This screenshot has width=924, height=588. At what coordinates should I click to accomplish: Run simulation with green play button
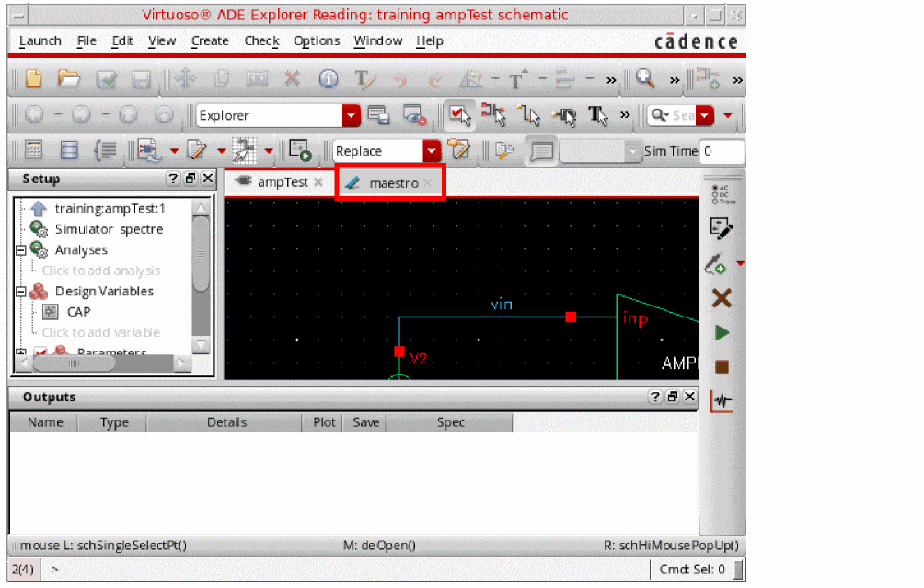(x=722, y=333)
